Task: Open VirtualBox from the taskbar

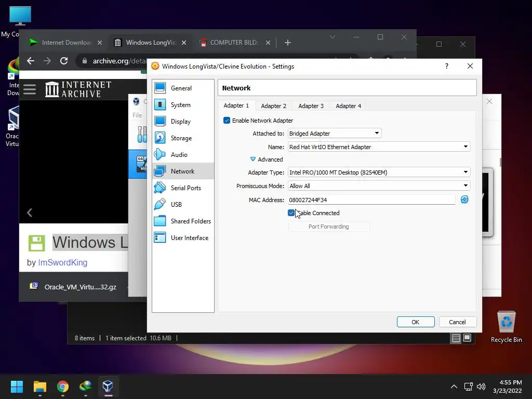Action: coord(108,387)
